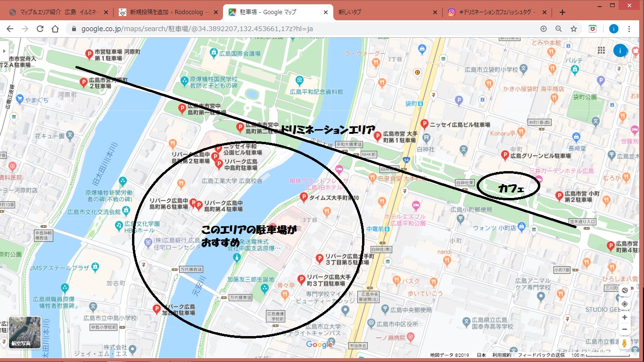Screen dimensions: 644x362
Task: Click the 広島市中区役所 marker
Action: click(x=372, y=324)
